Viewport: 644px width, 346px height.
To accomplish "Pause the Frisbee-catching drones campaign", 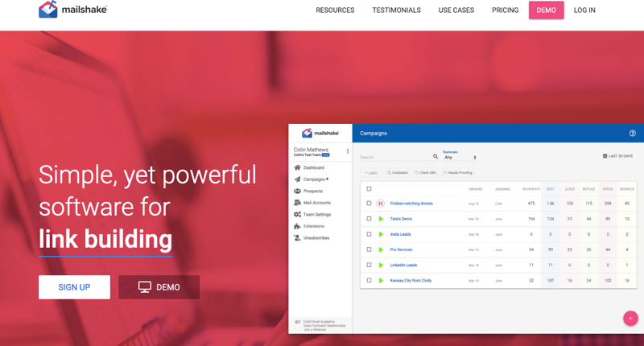I will tap(381, 204).
